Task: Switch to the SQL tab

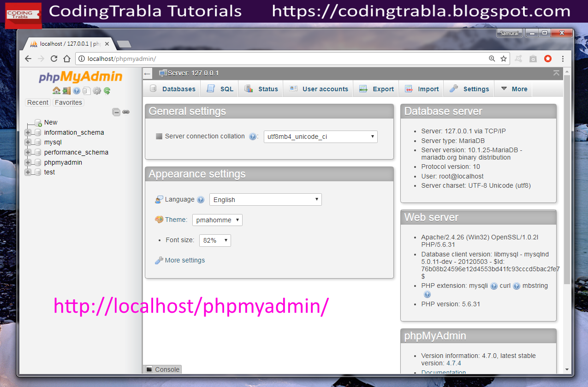Action: [220, 89]
